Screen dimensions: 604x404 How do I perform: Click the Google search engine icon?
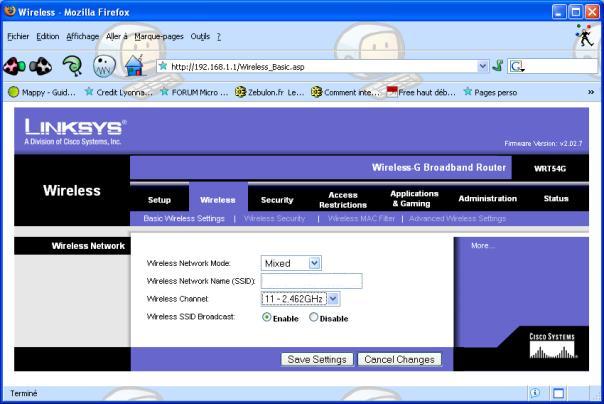click(517, 67)
